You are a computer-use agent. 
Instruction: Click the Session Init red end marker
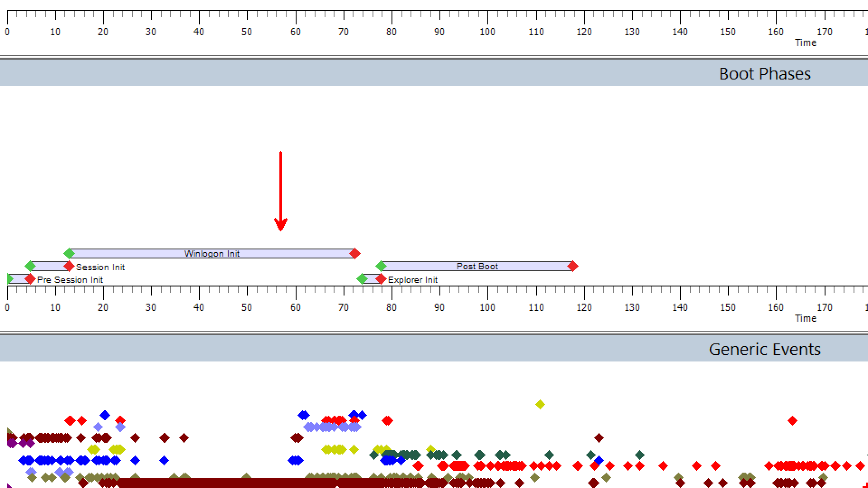point(69,266)
